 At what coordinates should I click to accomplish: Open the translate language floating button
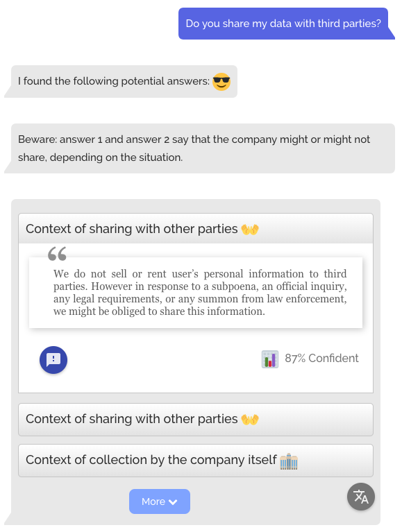(360, 497)
